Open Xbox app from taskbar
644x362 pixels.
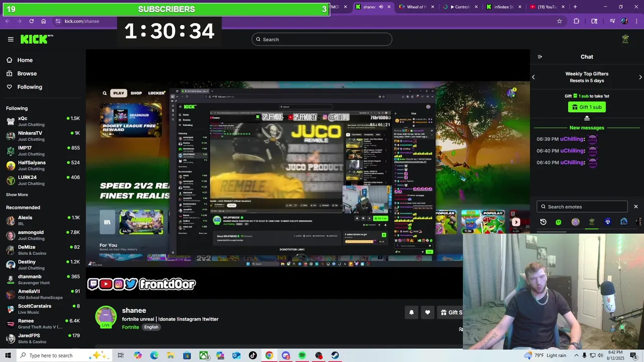(204, 355)
